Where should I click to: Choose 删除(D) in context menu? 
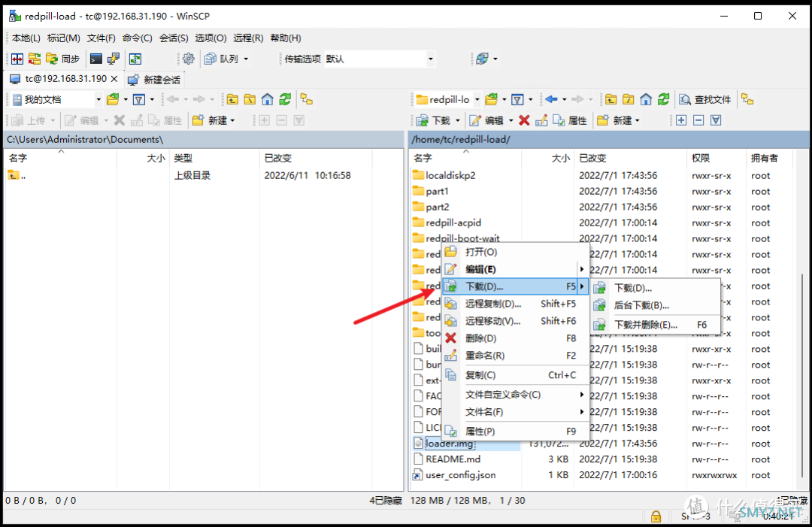[x=516, y=338]
